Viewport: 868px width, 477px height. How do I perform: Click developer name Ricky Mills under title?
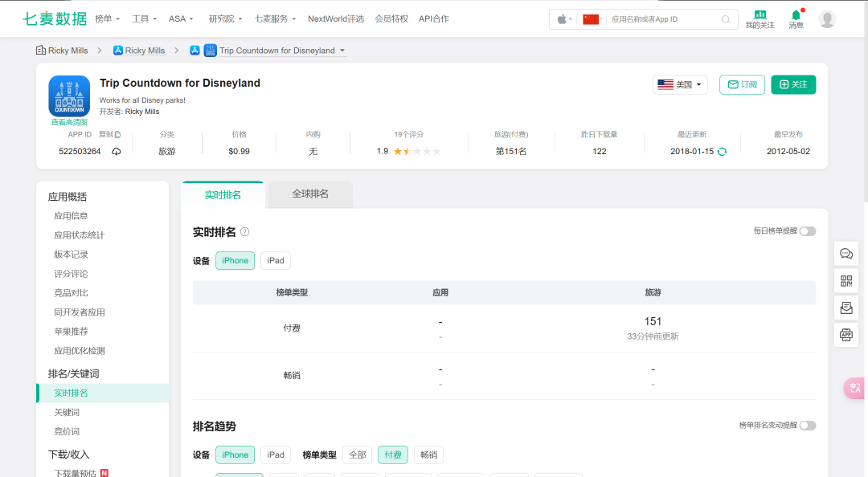coord(142,112)
